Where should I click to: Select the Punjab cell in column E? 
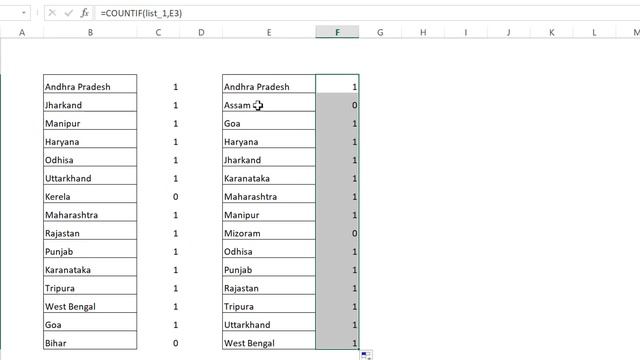[269, 267]
